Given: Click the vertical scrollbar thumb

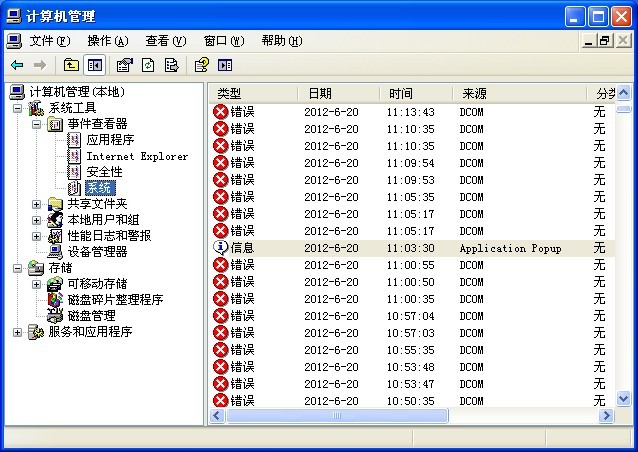Looking at the screenshot, I should (x=623, y=109).
